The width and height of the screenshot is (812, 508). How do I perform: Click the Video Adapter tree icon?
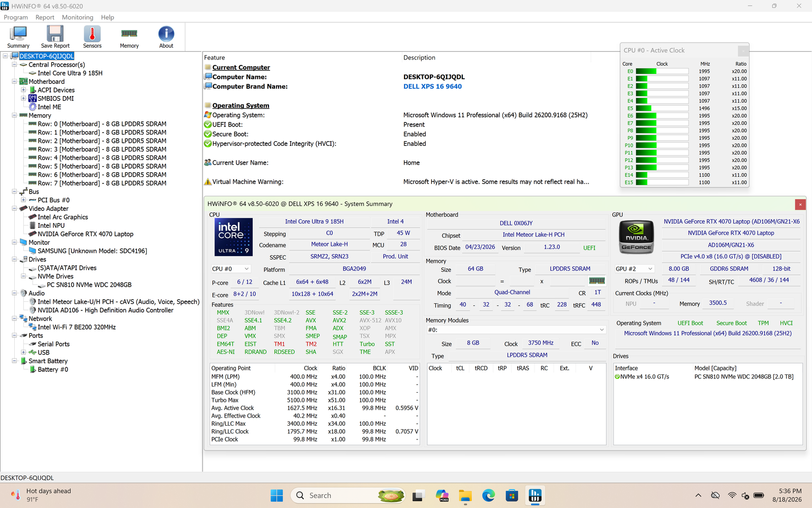(x=23, y=209)
